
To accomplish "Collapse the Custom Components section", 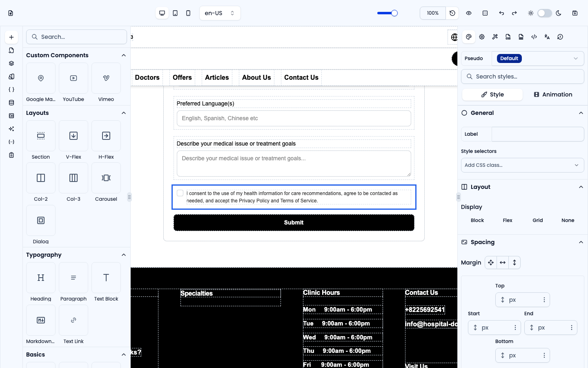I will click(124, 55).
